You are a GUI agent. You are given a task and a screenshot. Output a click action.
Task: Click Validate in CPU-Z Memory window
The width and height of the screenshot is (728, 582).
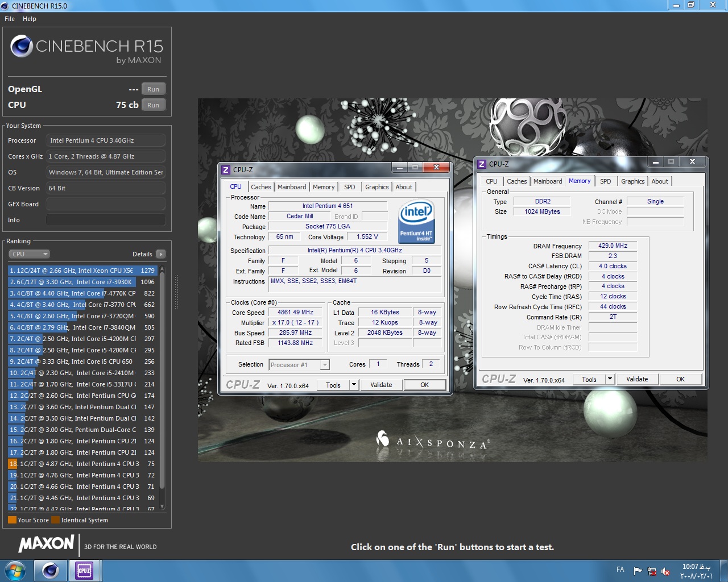pyautogui.click(x=637, y=379)
